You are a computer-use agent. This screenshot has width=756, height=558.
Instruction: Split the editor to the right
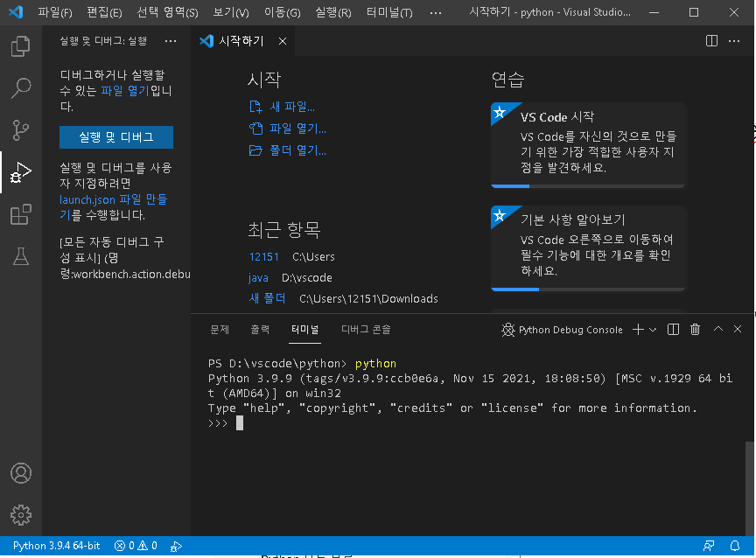[x=711, y=41]
